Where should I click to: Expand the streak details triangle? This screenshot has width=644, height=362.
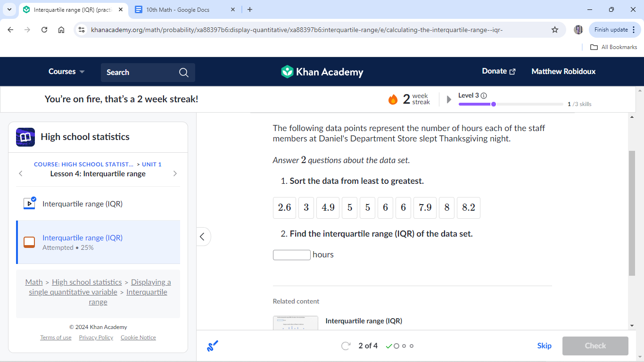coord(449,99)
